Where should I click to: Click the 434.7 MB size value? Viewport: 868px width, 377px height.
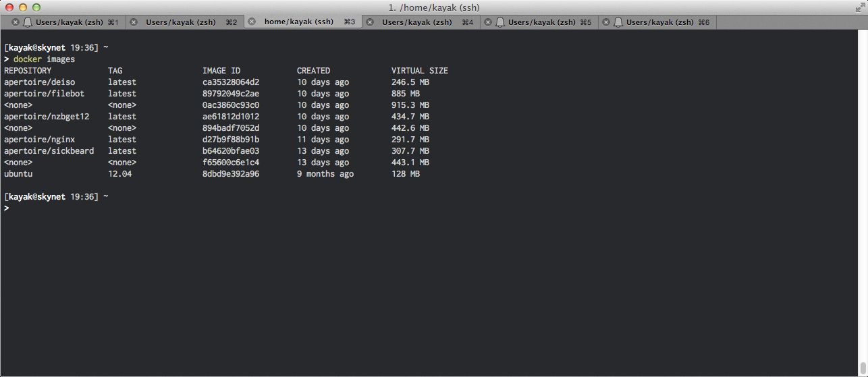tap(410, 117)
